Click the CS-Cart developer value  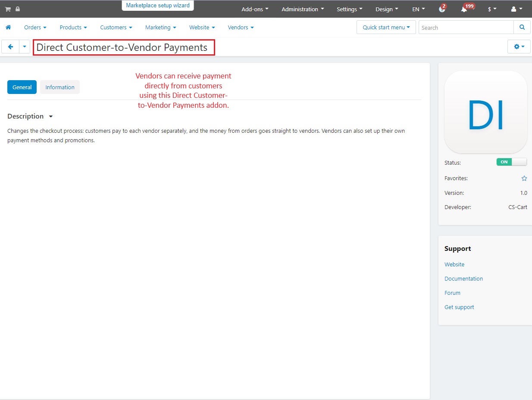click(518, 207)
